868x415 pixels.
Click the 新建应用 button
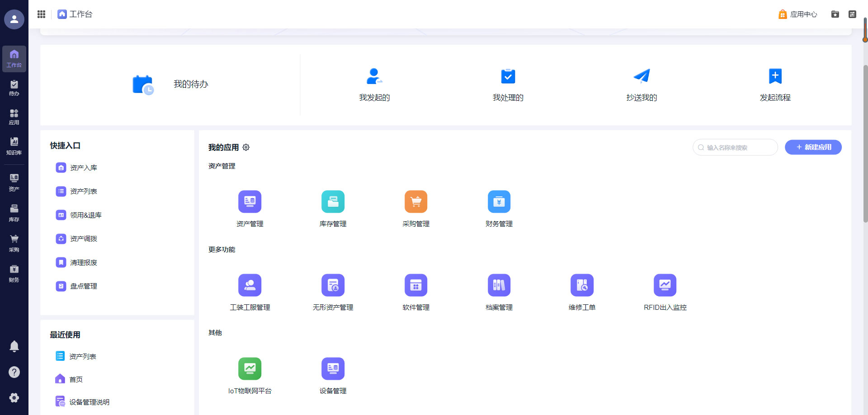tap(813, 147)
